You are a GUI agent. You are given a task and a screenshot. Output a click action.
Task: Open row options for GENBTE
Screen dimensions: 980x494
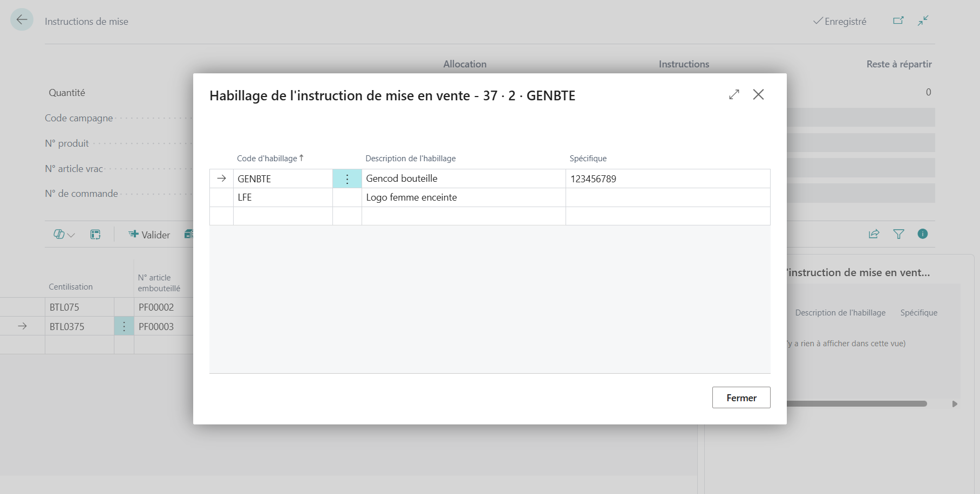[347, 179]
